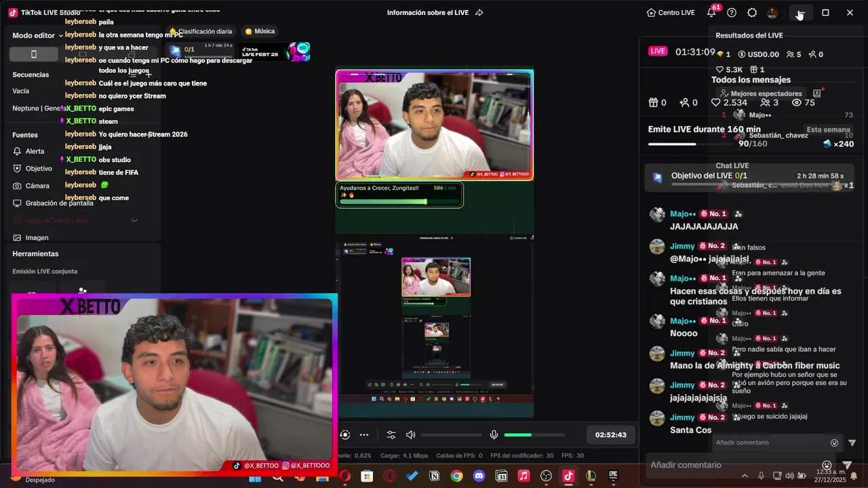Open scene list options next to Secuencias

pos(134,75)
